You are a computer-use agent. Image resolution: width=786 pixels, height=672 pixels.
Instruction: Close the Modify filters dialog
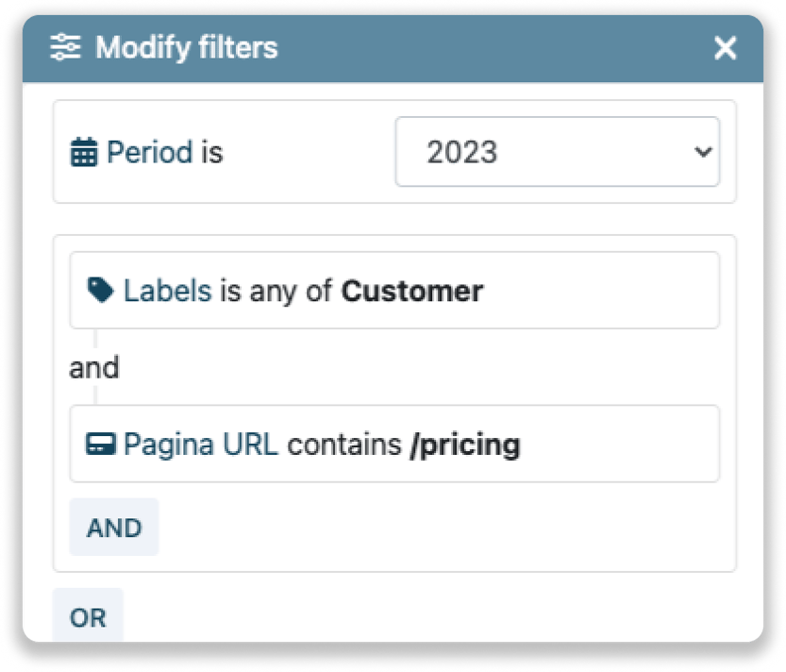pos(725,48)
